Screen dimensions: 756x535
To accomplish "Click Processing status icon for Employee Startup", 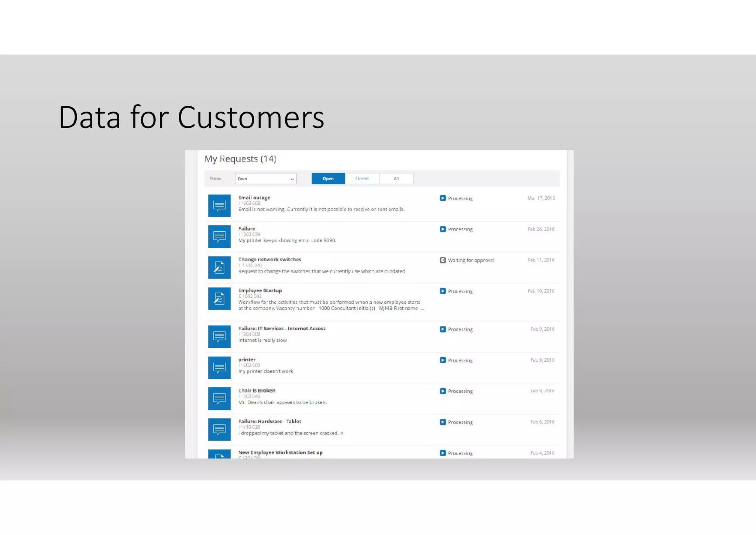I will (443, 291).
